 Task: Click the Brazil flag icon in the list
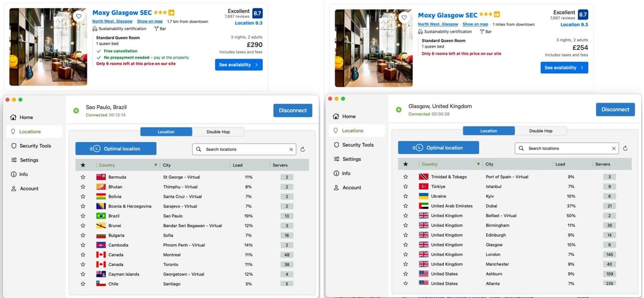pos(101,216)
